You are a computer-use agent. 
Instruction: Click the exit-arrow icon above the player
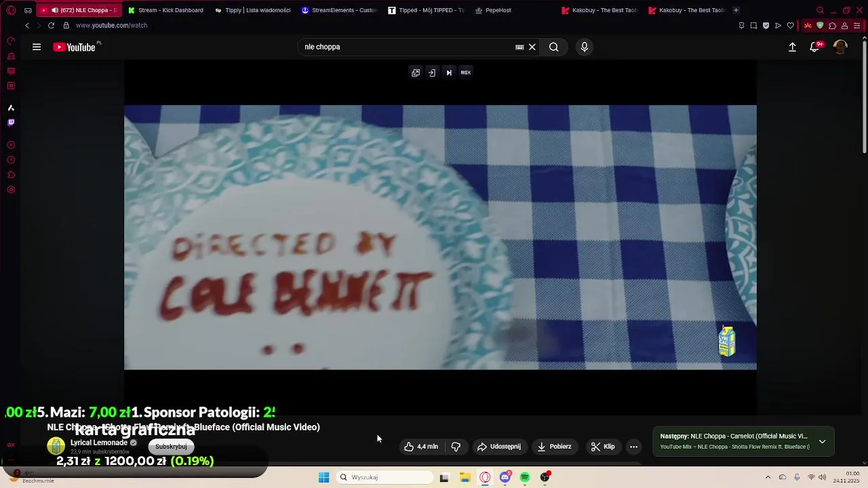point(432,73)
